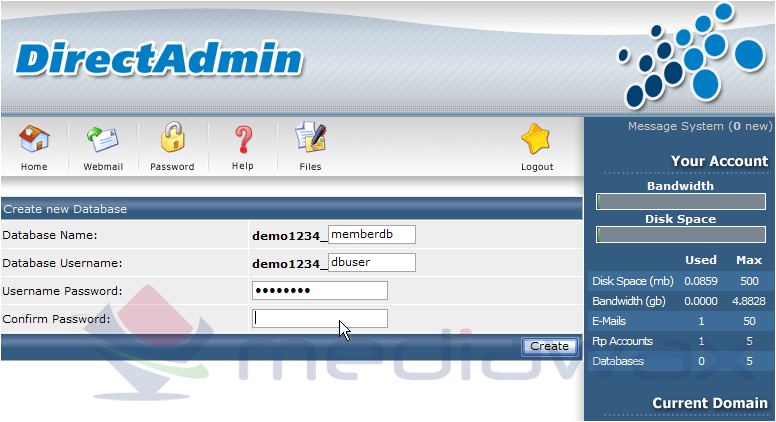Click the Logout star icon
This screenshot has height=422, width=776.
click(536, 139)
